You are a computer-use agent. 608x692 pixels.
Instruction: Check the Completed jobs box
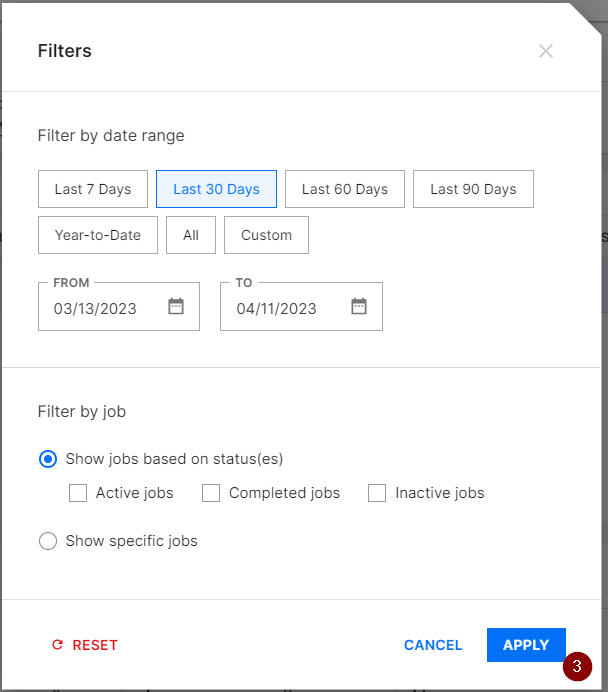pos(211,493)
